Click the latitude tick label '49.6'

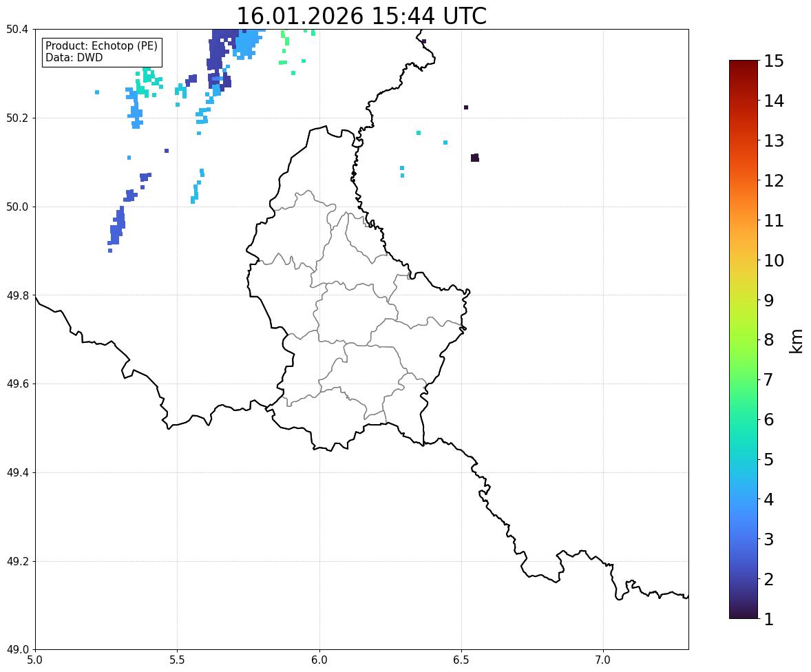click(18, 384)
